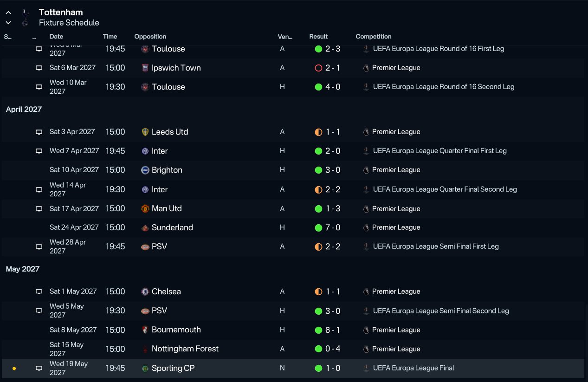
Task: Click the Europa League trophy icon on Final row
Action: [x=367, y=368]
